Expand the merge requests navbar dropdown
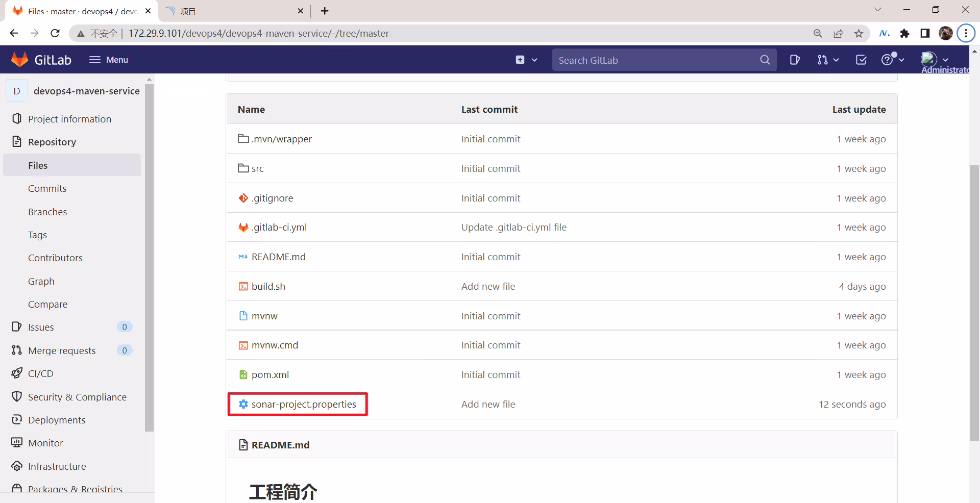 [827, 60]
